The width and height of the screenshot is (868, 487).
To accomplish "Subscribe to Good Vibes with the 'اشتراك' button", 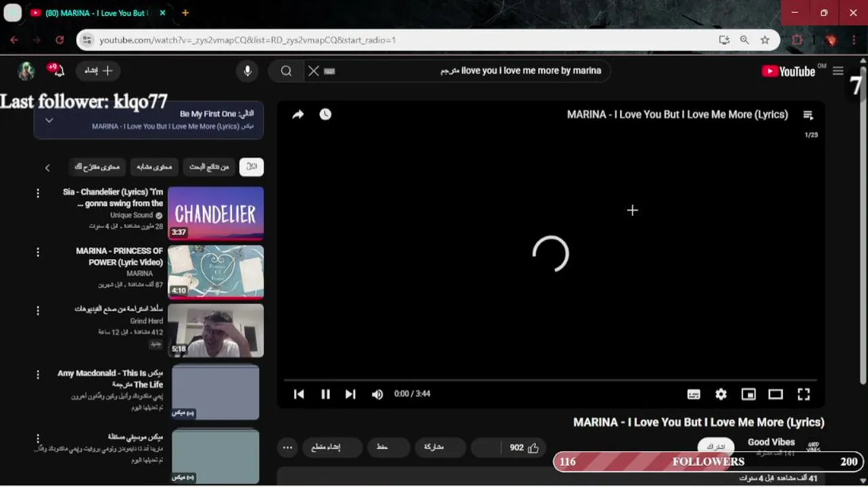I will [716, 447].
